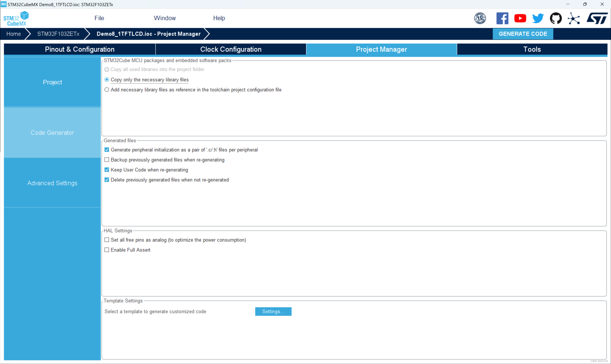
Task: Uncheck Keep User Code when re-generating
Action: (107, 170)
